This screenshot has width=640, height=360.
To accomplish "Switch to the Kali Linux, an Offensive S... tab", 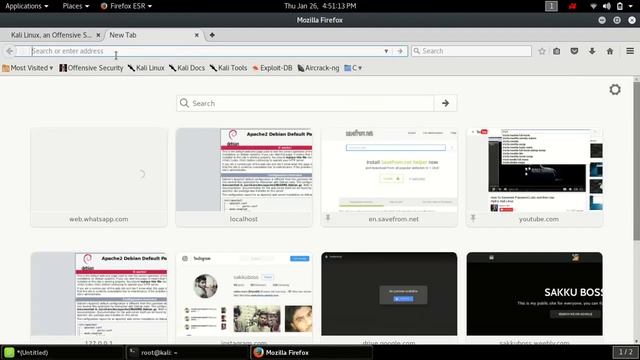I will [x=51, y=35].
